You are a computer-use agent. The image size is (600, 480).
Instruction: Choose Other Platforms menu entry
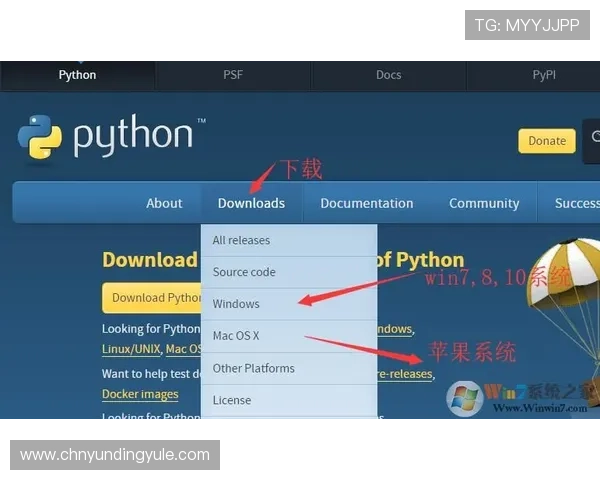(x=254, y=368)
